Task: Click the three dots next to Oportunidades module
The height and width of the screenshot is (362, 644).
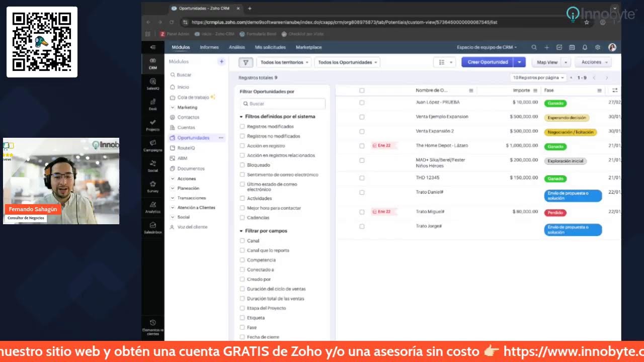Action: pos(221,138)
